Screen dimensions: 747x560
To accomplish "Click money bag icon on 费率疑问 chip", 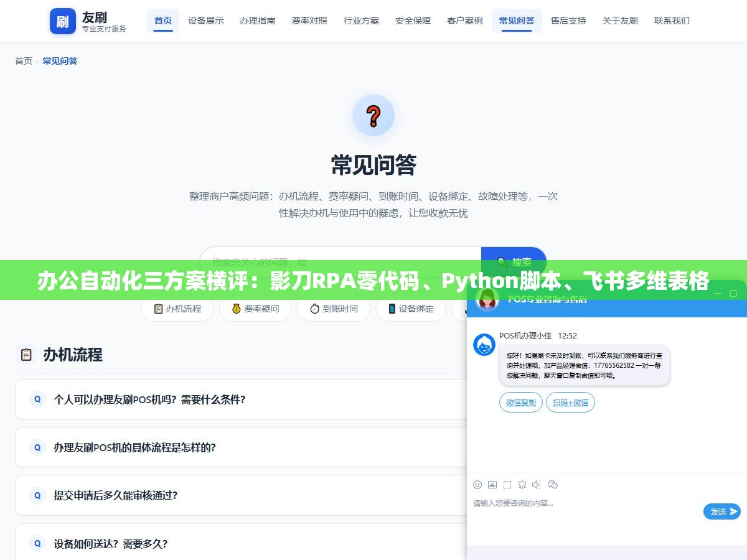I will 236,309.
